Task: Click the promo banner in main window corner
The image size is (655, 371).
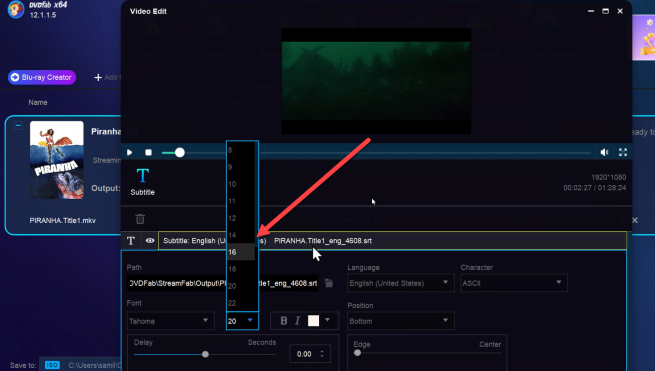Action: click(644, 38)
